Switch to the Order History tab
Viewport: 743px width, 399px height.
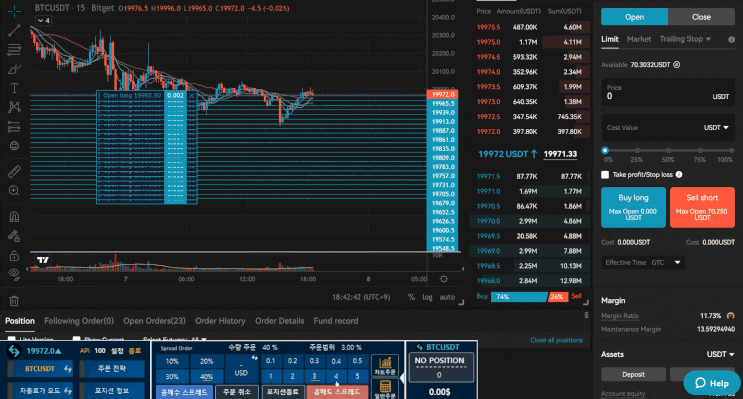coord(220,321)
